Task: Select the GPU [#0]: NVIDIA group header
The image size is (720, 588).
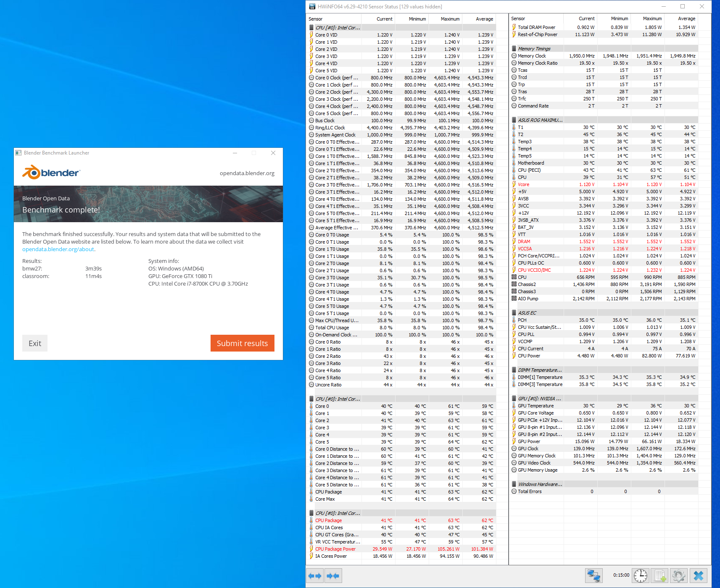Action: [605, 399]
